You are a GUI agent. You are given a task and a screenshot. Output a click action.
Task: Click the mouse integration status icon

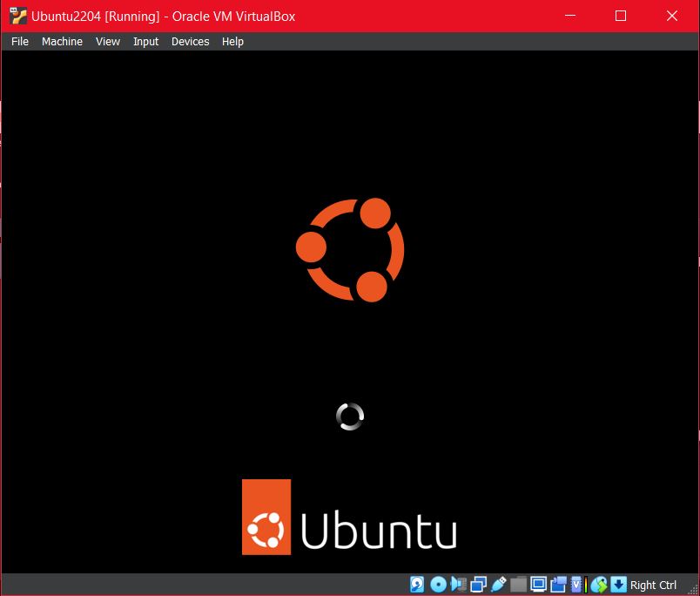pyautogui.click(x=599, y=585)
